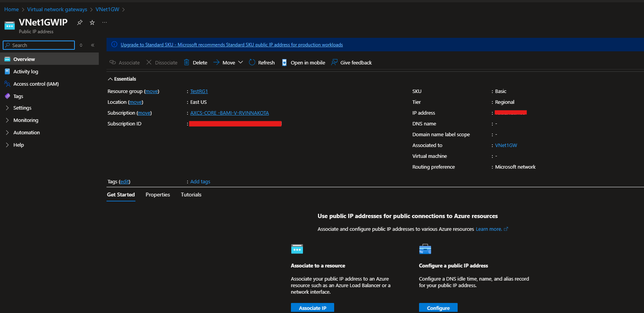This screenshot has width=644, height=313.
Task: Expand the Help section
Action: pyautogui.click(x=7, y=145)
